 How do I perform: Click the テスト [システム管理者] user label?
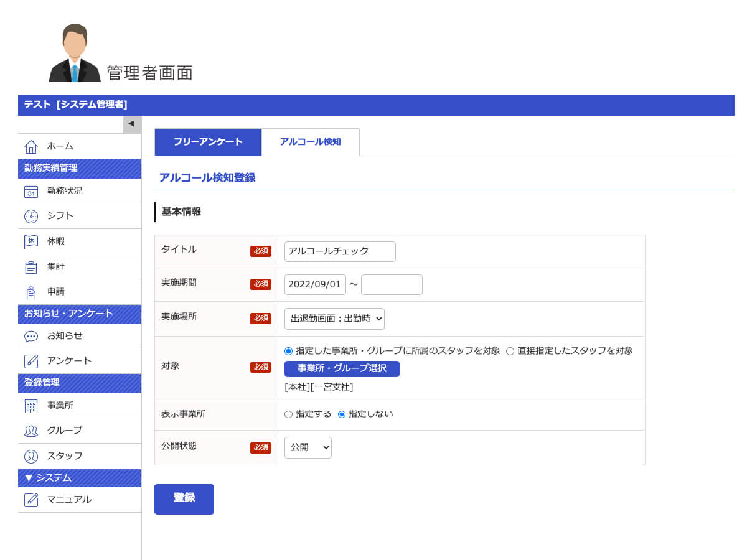pos(75,105)
